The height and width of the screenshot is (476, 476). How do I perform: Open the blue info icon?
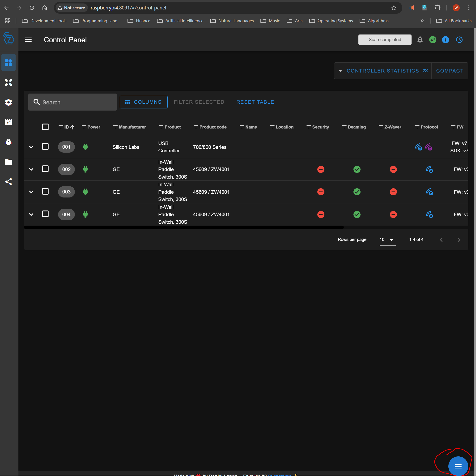446,40
